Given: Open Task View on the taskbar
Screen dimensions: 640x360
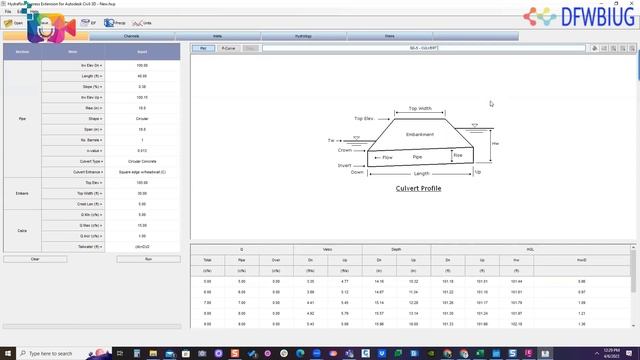Looking at the screenshot, I should point(120,353).
